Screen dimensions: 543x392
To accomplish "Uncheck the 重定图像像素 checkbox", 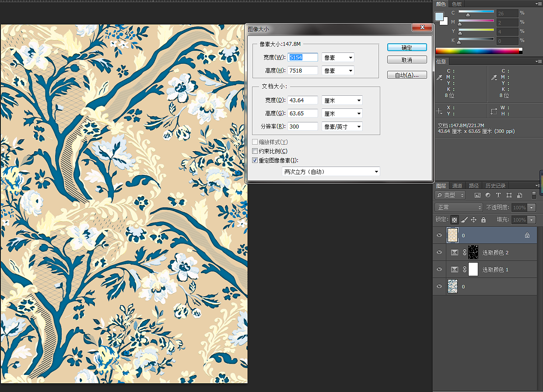I will click(255, 160).
